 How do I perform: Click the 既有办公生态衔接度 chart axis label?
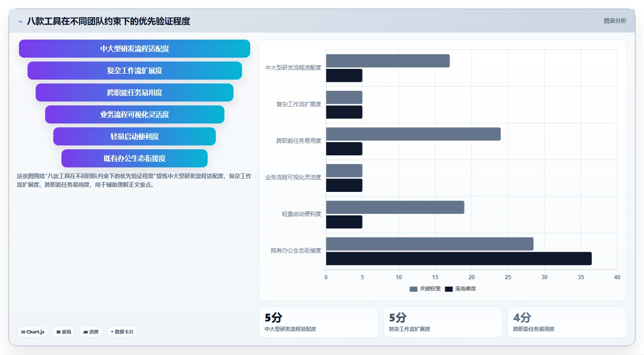point(296,250)
